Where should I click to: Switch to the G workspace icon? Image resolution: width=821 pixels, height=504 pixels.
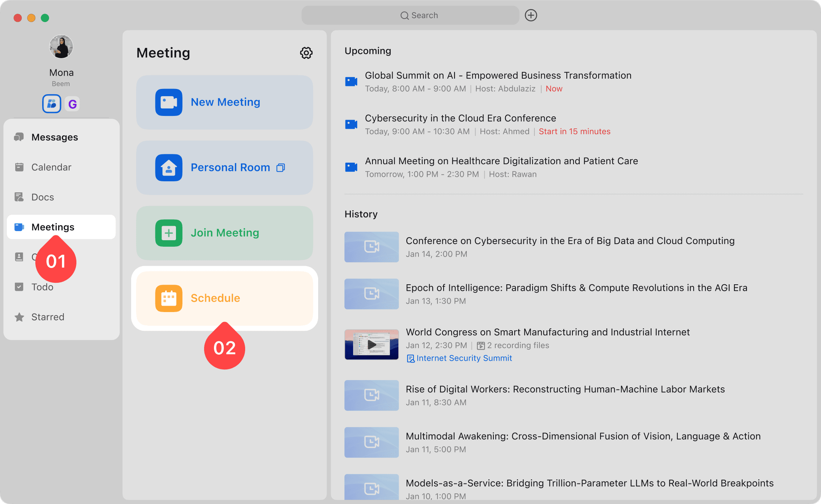tap(72, 104)
